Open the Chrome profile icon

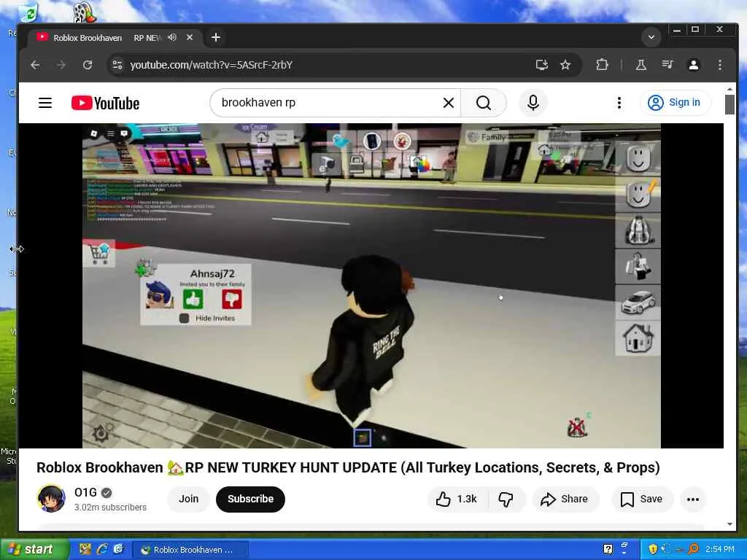click(694, 65)
